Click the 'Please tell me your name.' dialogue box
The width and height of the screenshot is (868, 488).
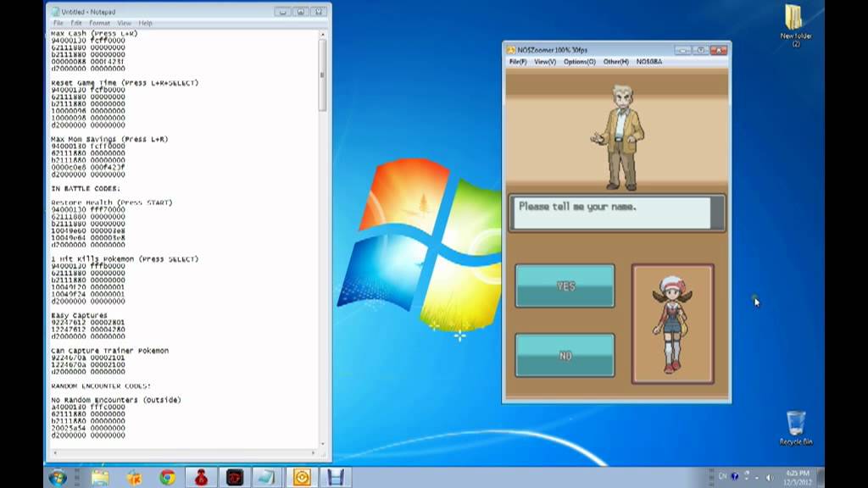617,213
